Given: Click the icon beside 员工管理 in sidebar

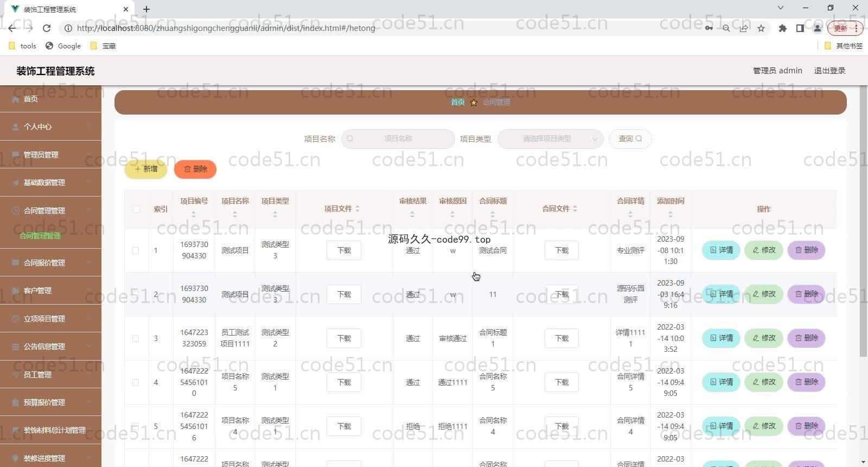Looking at the screenshot, I should click(15, 375).
